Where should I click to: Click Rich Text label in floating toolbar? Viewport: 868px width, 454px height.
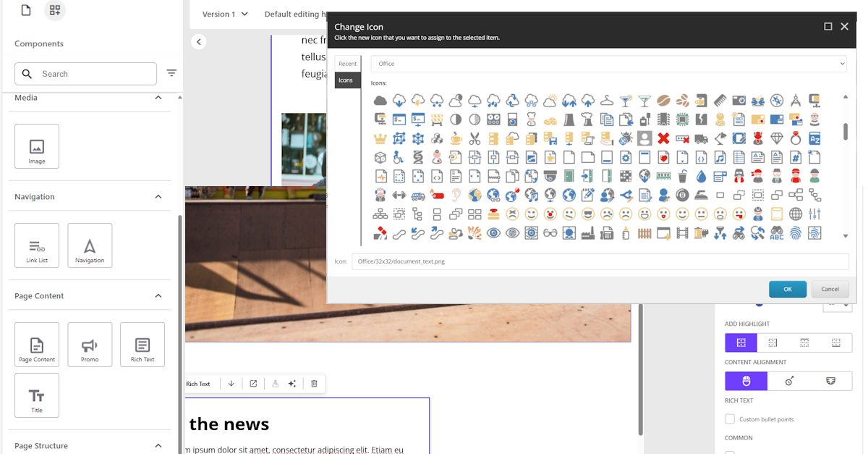coord(198,384)
